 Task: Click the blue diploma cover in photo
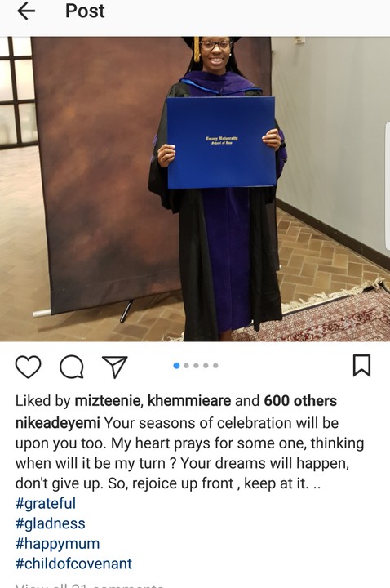tap(221, 142)
